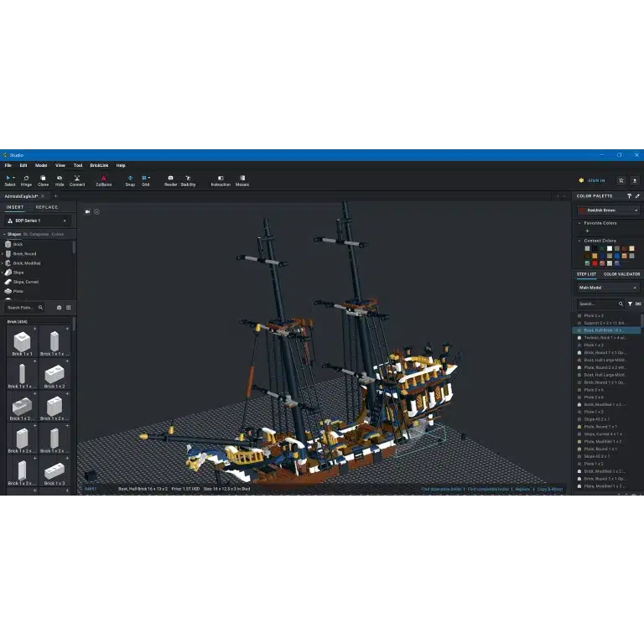Open the Main Model dropdown
Viewport: 644px width, 644px height.
(608, 288)
